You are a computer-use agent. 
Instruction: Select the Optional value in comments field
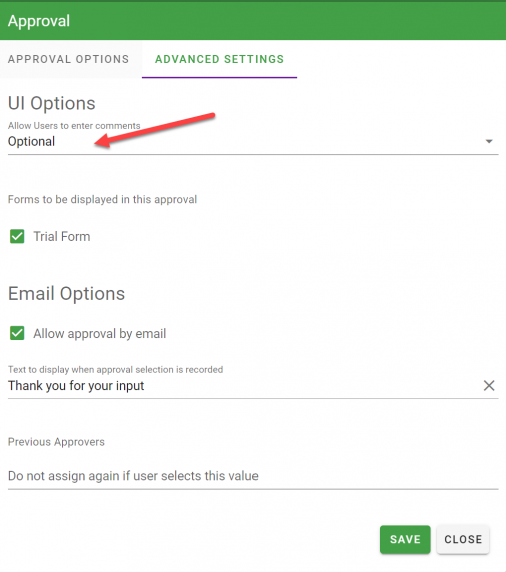(x=31, y=142)
